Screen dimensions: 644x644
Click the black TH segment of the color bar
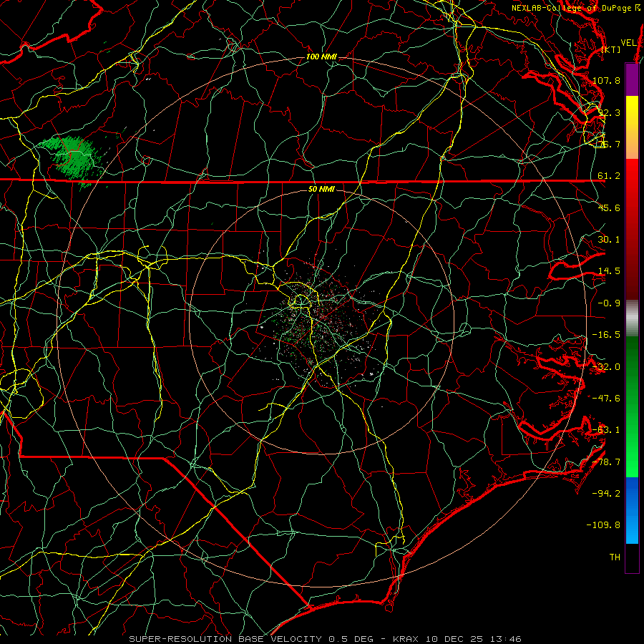(x=632, y=557)
